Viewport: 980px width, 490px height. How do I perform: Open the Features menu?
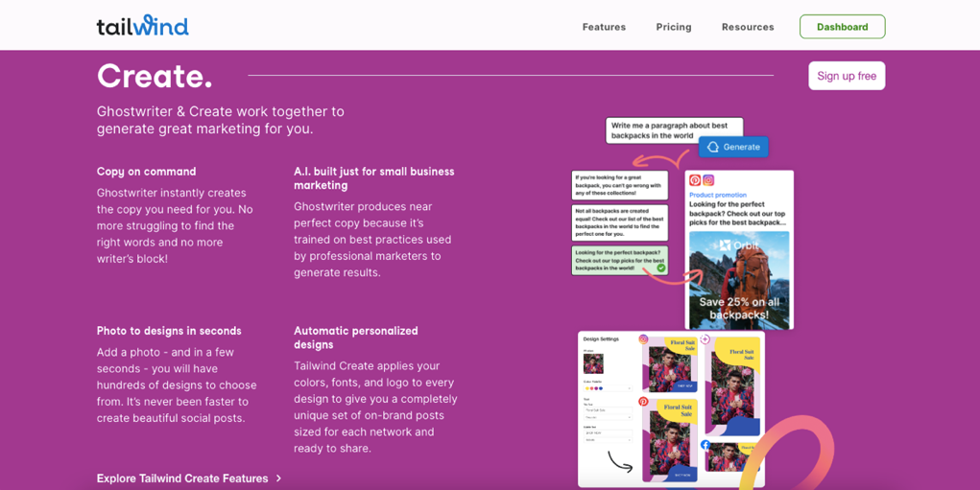[x=604, y=27]
